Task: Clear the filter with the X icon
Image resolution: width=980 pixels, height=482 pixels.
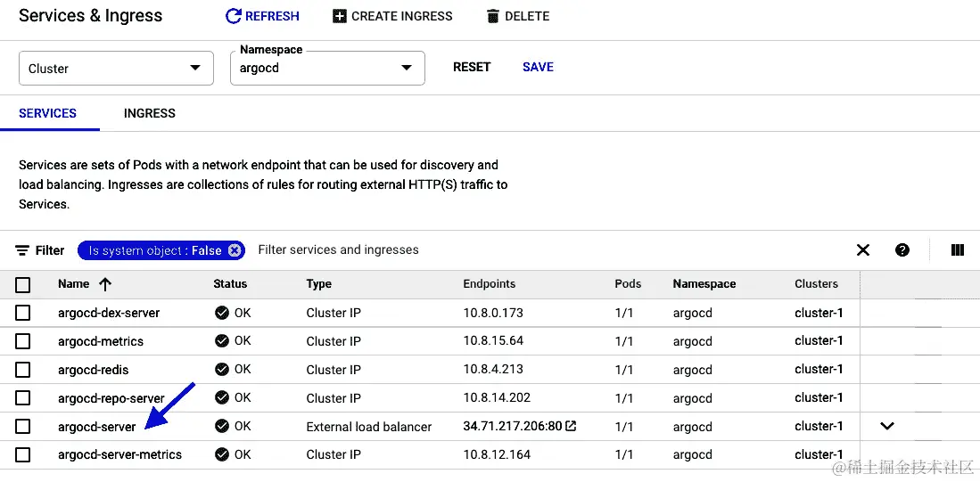Action: pos(862,250)
